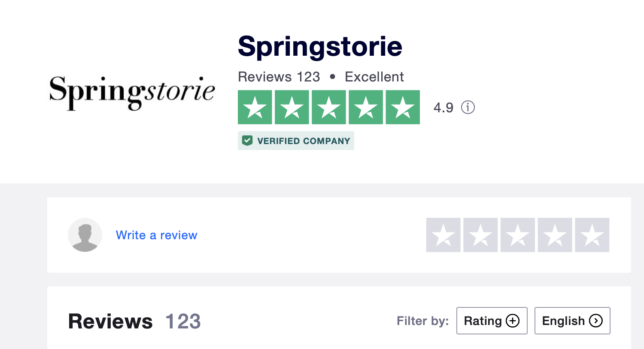Image resolution: width=644 pixels, height=349 pixels.
Task: Rate one star in the review selector
Action: pos(443,235)
